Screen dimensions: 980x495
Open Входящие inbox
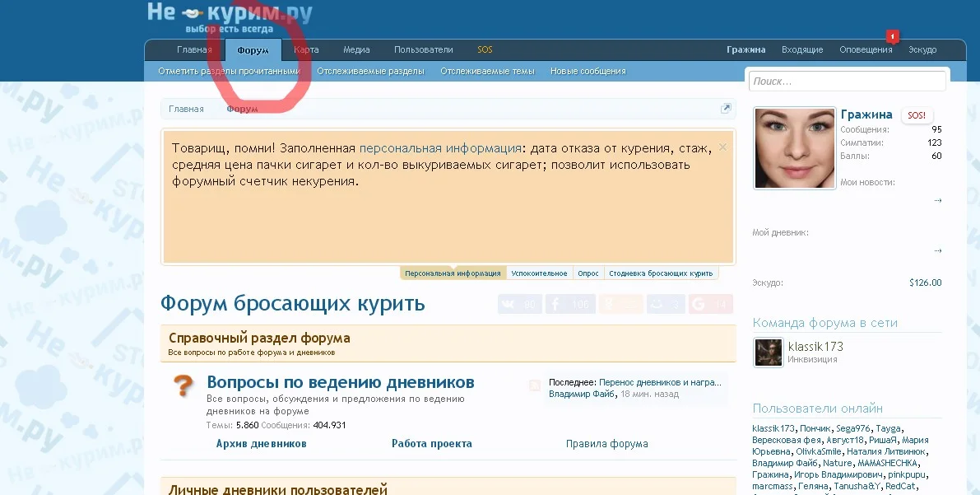pos(802,49)
